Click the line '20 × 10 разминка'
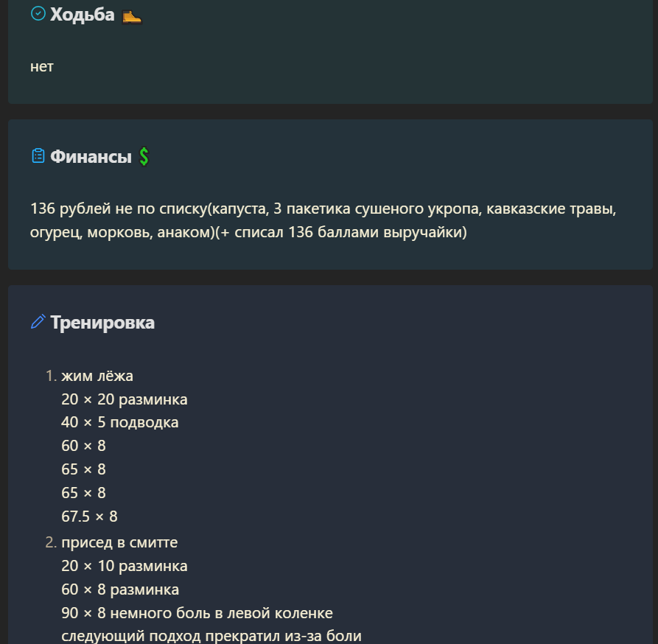The image size is (658, 644). point(125,566)
